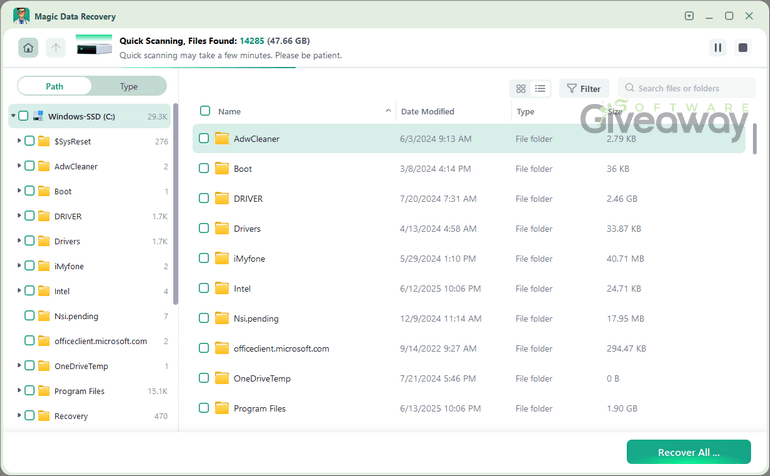This screenshot has height=476, width=770.
Task: Select the Intel folder in tree
Action: pos(62,291)
